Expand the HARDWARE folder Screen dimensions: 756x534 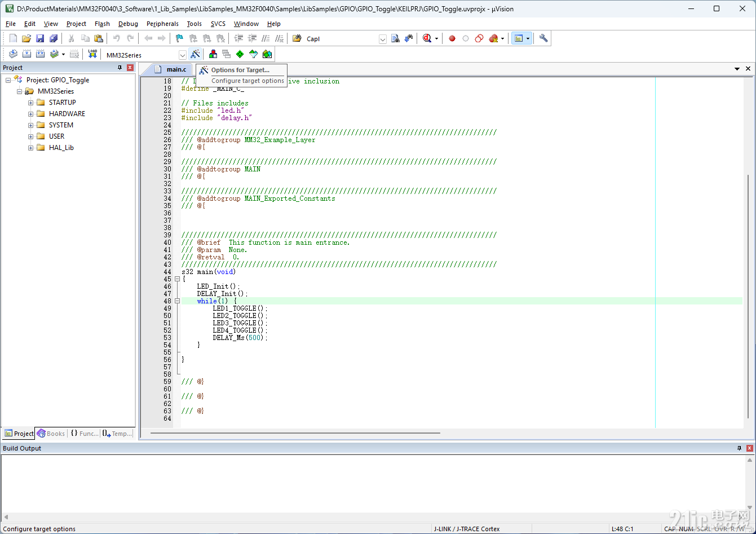click(x=30, y=114)
